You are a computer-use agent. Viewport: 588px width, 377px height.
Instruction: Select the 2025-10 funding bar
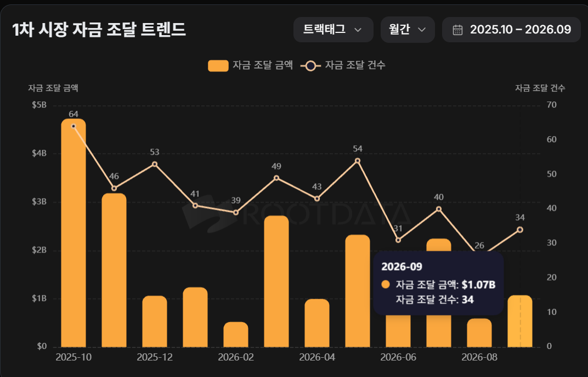point(73,233)
